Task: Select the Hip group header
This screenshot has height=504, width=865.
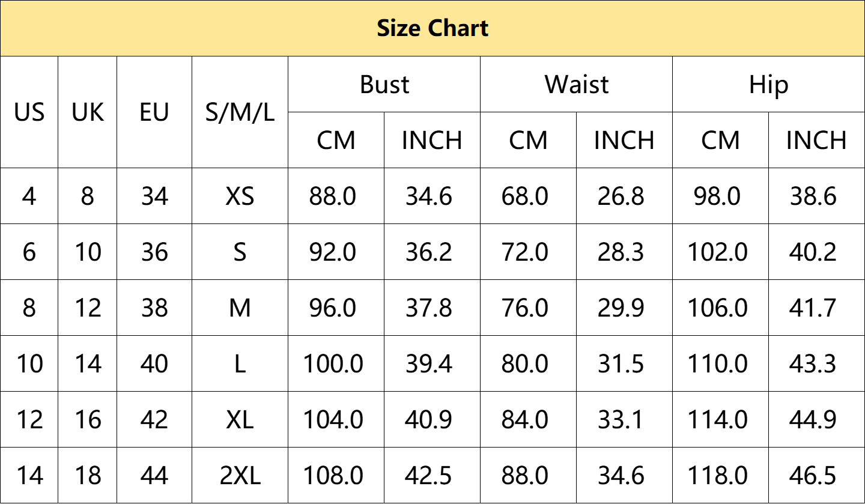Action: click(768, 85)
